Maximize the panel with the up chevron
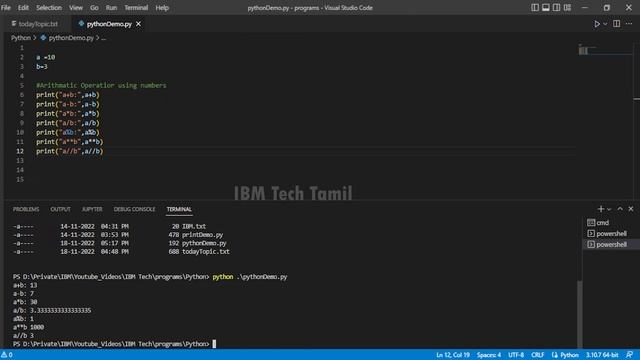 [620, 209]
